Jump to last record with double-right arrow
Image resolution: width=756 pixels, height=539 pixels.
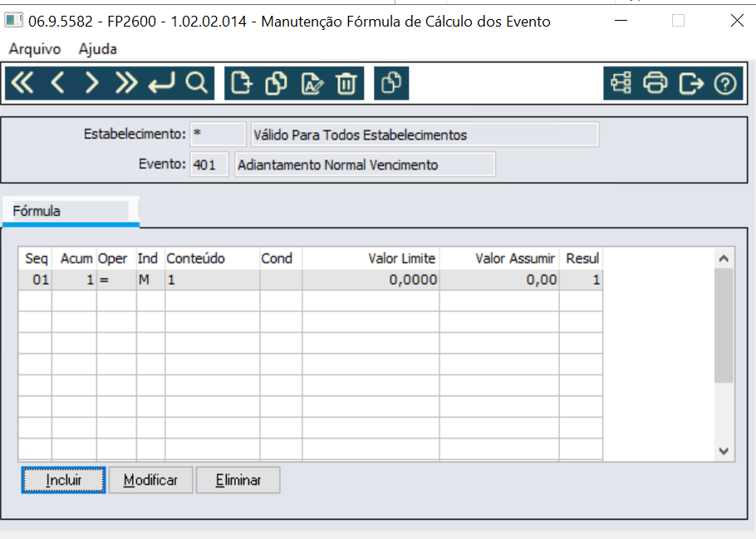(x=126, y=83)
